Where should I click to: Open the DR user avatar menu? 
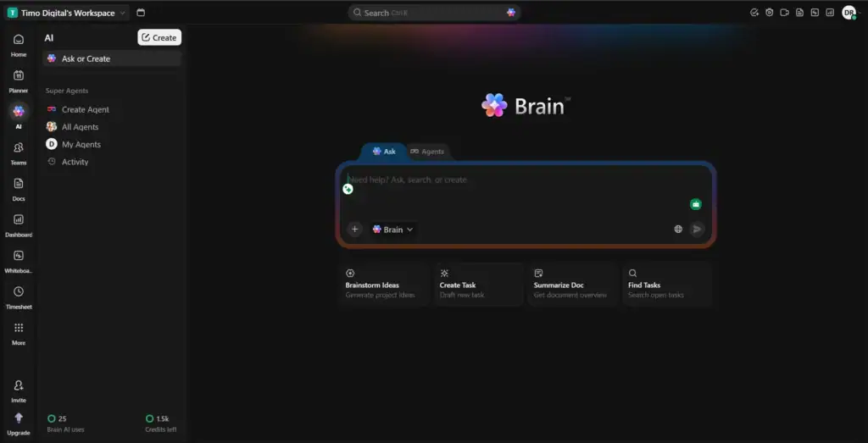click(849, 12)
